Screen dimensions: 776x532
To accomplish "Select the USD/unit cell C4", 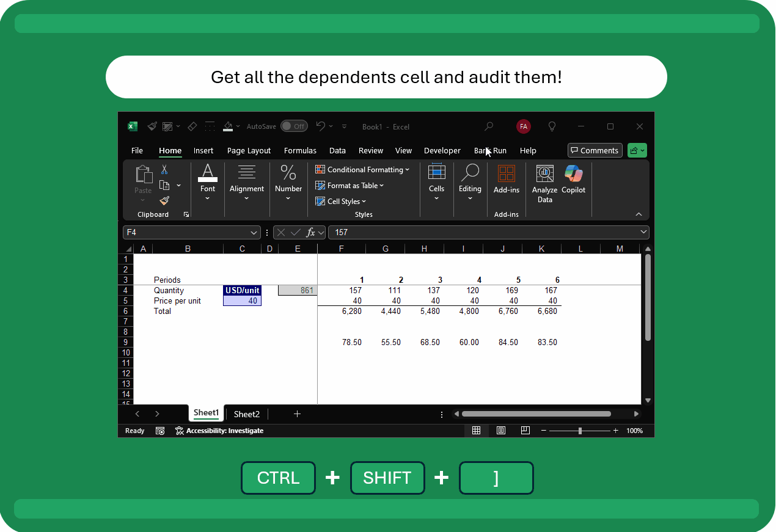I will [x=242, y=291].
